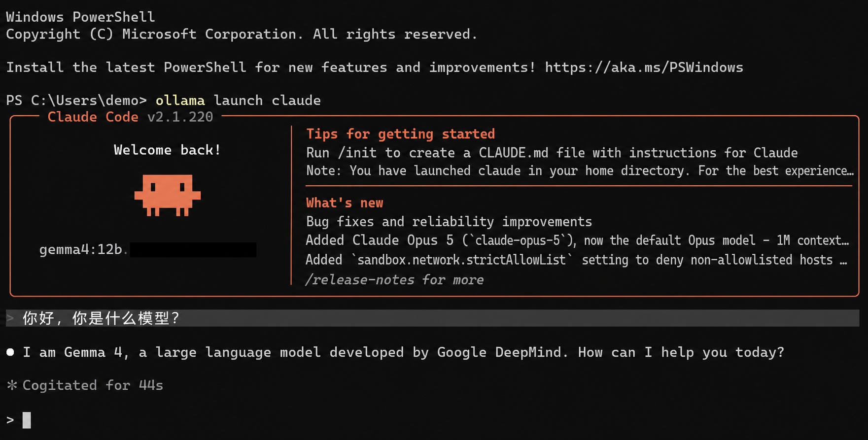Click the 'Run /init to create a CLAUDE.md' tip
This screenshot has height=440, width=868.
tap(552, 153)
